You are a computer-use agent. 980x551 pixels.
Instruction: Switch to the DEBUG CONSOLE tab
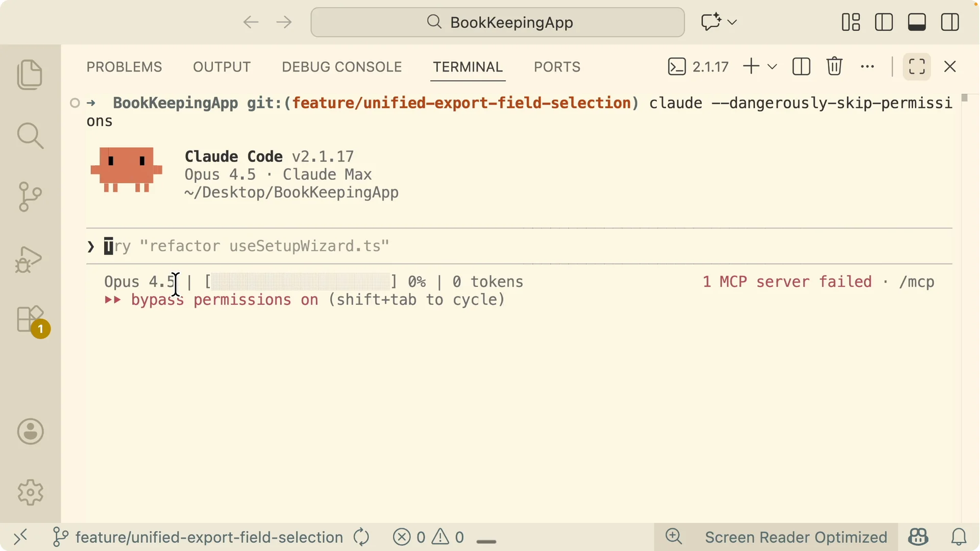(x=341, y=67)
